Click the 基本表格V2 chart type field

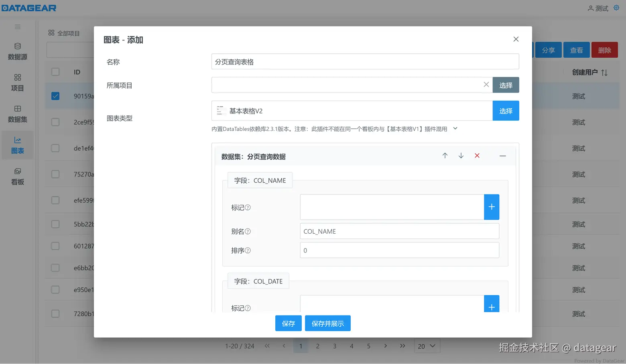coord(352,111)
